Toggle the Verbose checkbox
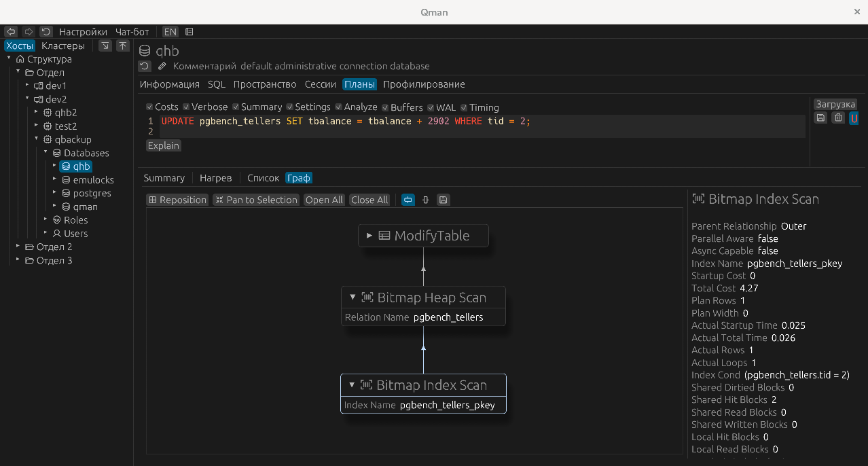Screen dimensions: 868x466 pyautogui.click(x=186, y=107)
